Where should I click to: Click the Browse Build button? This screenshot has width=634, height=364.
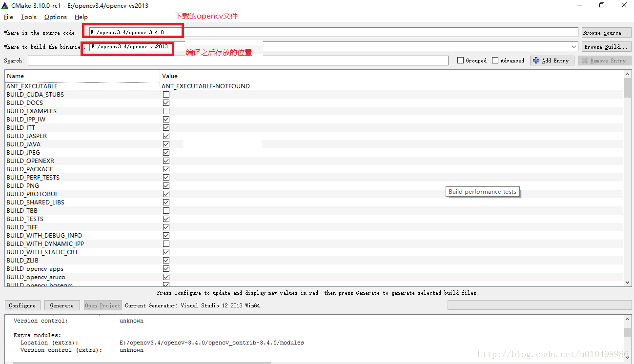coord(607,47)
